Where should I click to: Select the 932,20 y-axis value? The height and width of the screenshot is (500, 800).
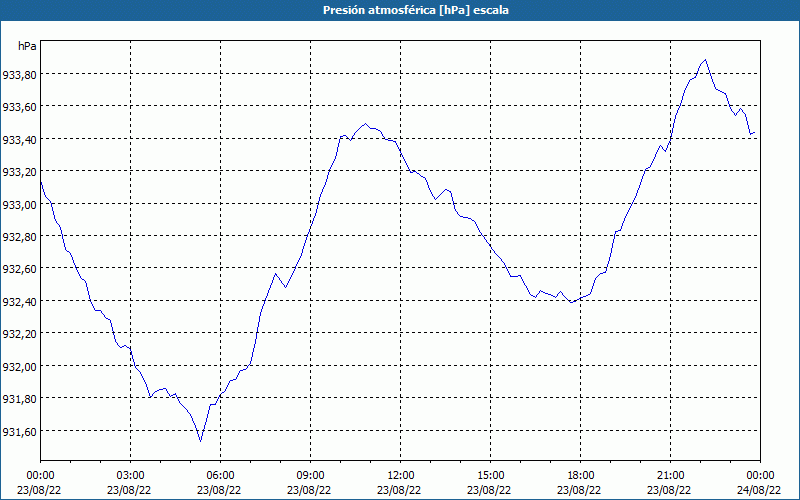click(x=19, y=334)
